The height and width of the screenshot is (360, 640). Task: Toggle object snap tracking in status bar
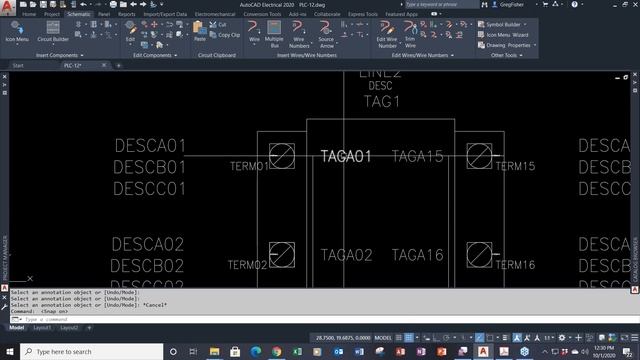coord(480,338)
